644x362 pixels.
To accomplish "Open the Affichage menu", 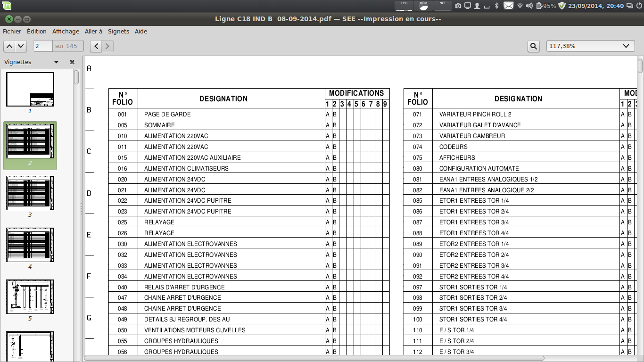I will (66, 31).
